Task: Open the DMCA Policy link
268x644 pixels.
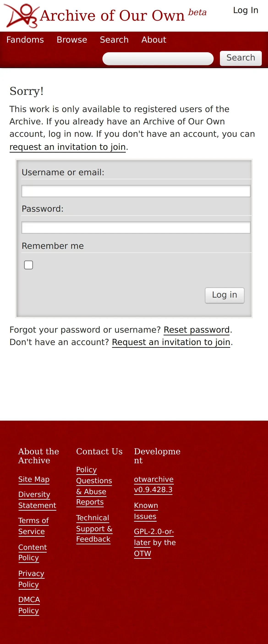Action: point(29,605)
